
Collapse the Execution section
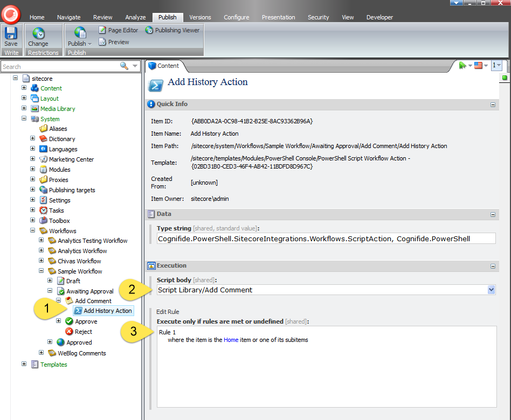click(x=492, y=266)
